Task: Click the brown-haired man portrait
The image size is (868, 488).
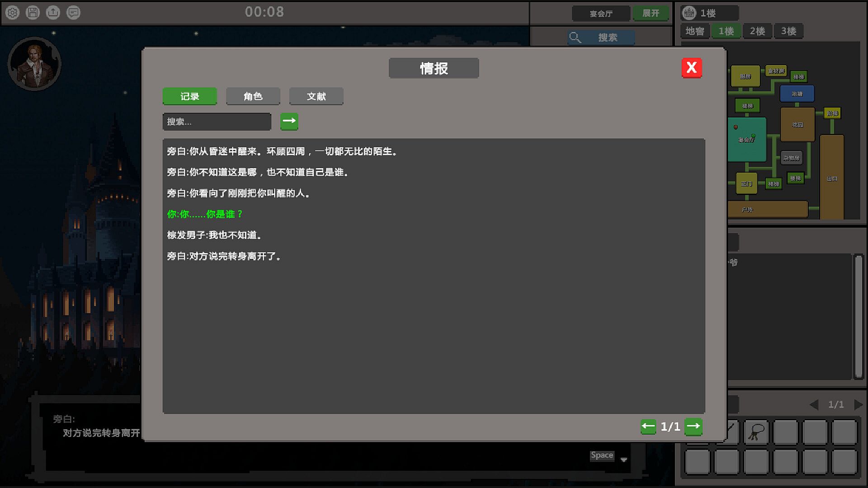Action: click(34, 64)
